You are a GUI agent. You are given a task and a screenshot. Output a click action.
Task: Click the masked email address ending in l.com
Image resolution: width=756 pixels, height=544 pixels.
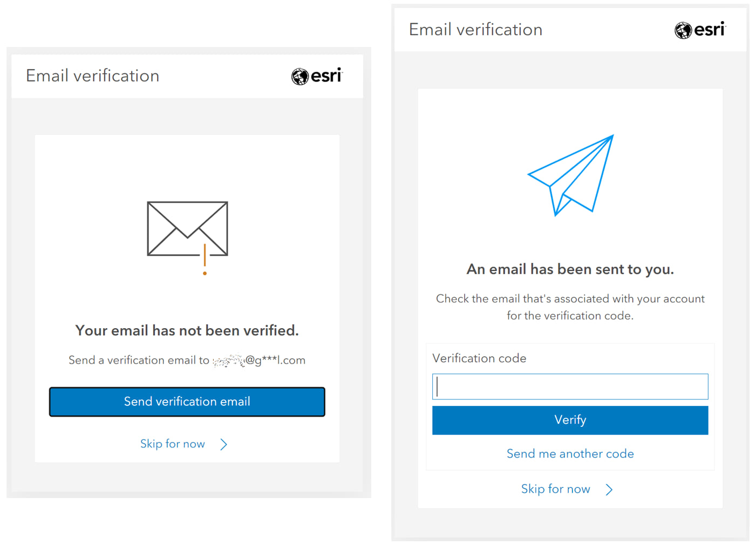coord(261,360)
